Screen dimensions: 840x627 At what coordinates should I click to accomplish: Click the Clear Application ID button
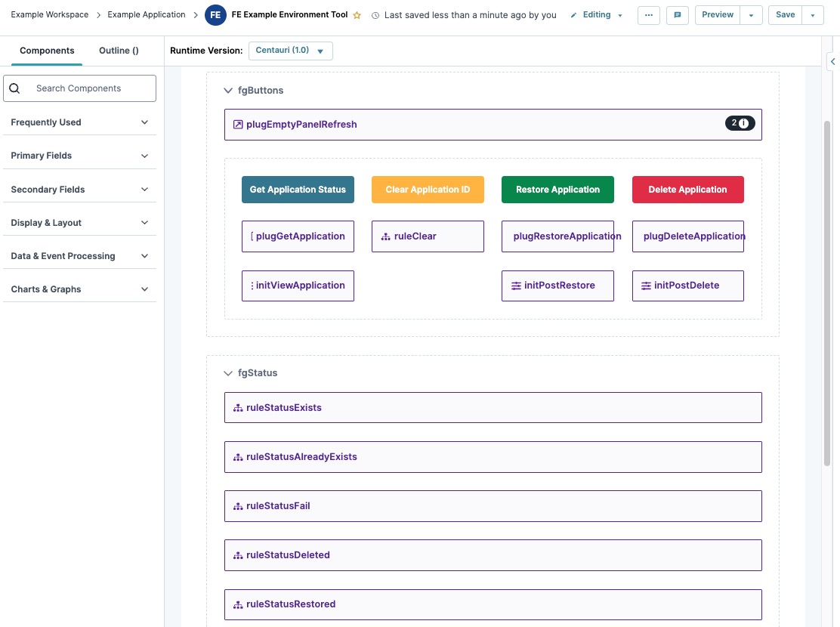[x=428, y=190]
